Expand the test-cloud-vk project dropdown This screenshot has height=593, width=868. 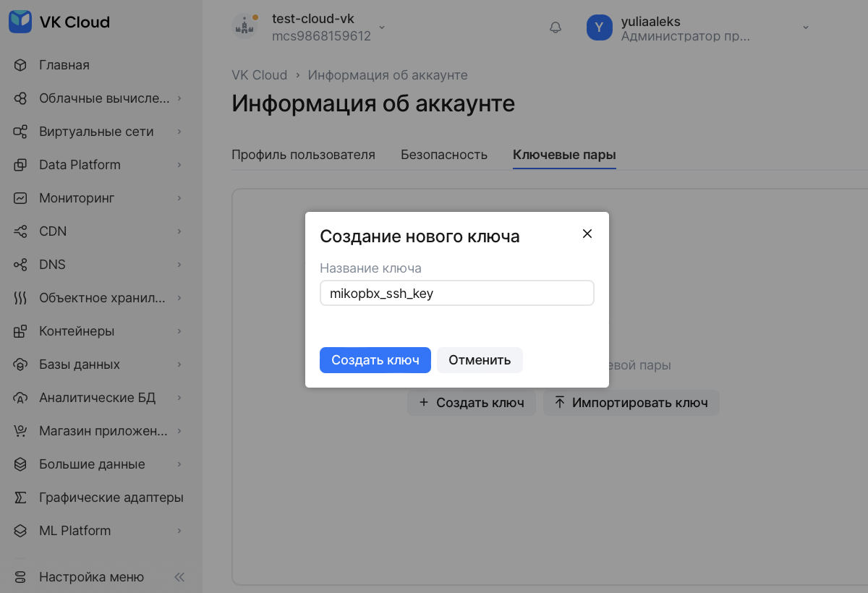tap(382, 27)
